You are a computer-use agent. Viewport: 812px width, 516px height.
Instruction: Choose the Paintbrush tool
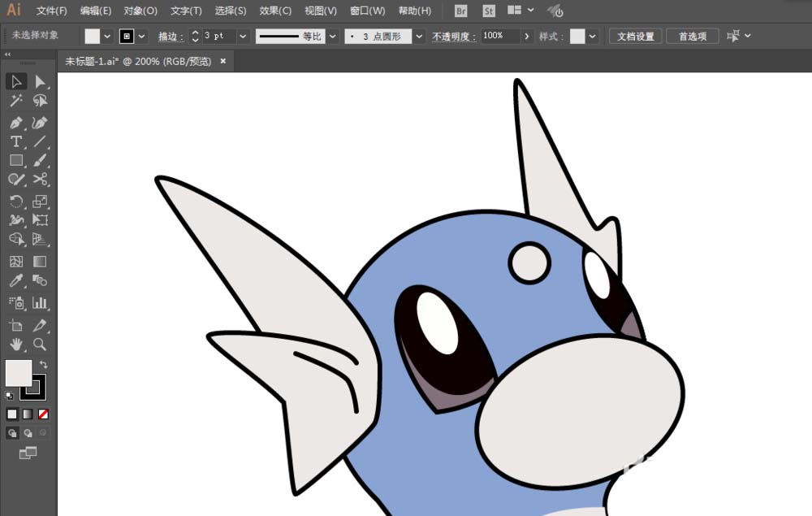click(40, 161)
